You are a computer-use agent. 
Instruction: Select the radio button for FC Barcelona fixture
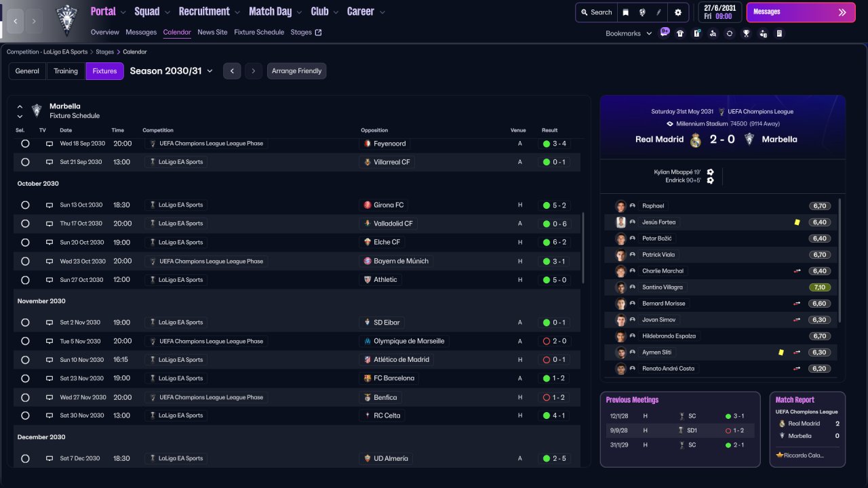[x=25, y=378]
